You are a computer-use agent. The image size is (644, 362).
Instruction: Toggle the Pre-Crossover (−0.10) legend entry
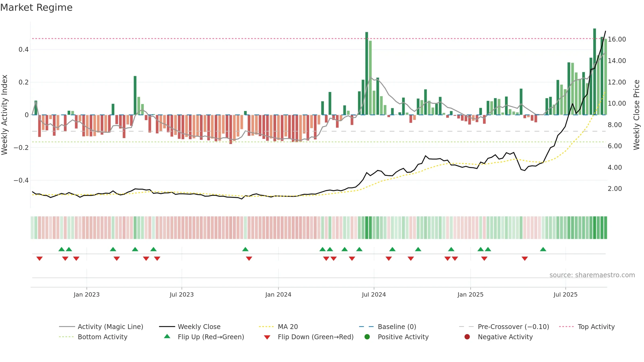click(504, 327)
